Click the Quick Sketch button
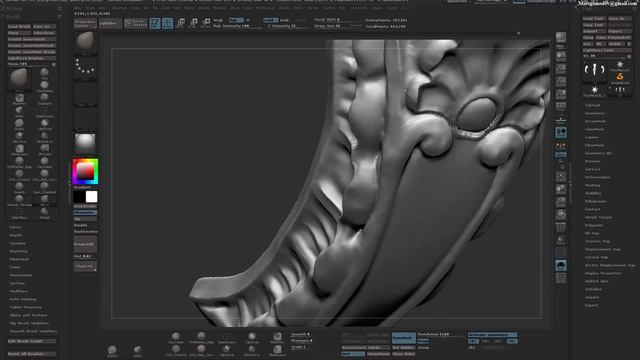The width and height of the screenshot is (640, 360). click(136, 23)
